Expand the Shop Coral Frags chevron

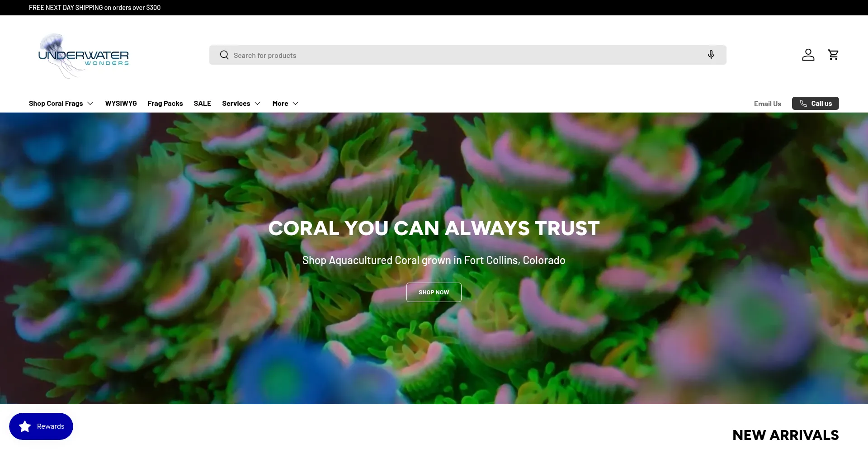[x=90, y=104]
